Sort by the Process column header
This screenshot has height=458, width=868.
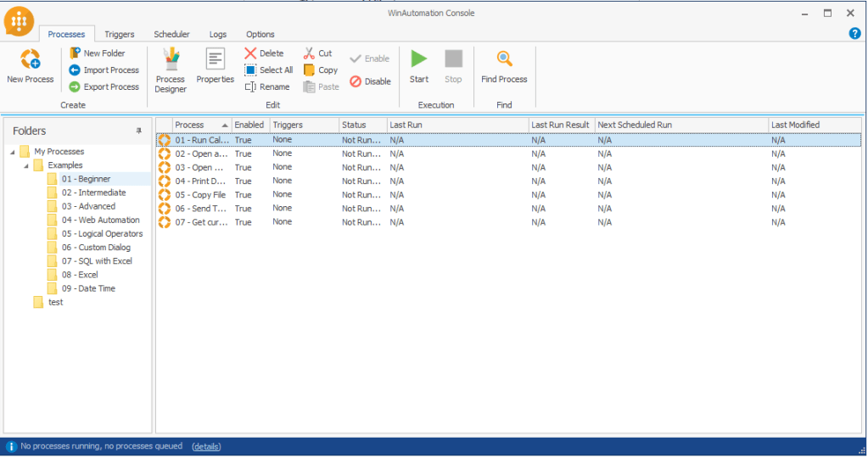click(x=201, y=125)
